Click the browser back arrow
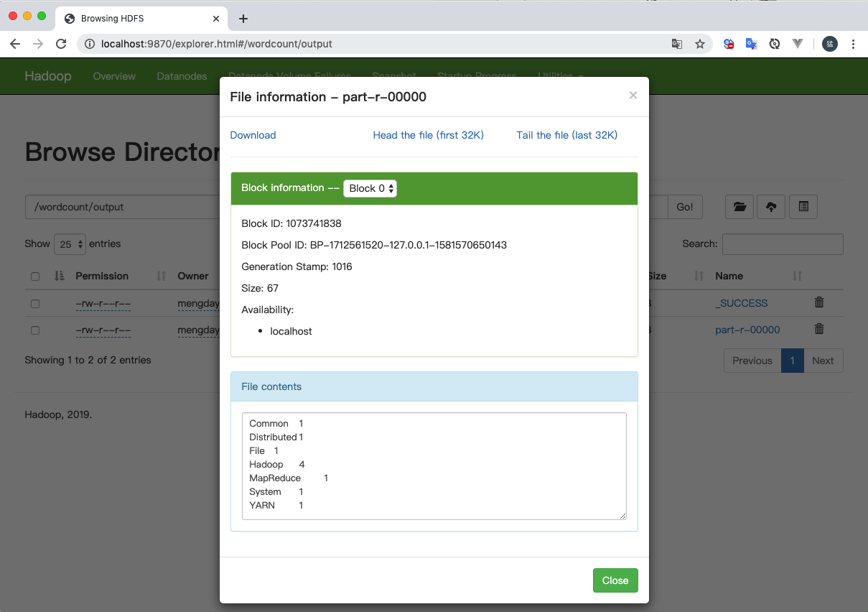Image resolution: width=868 pixels, height=612 pixels. 15,44
